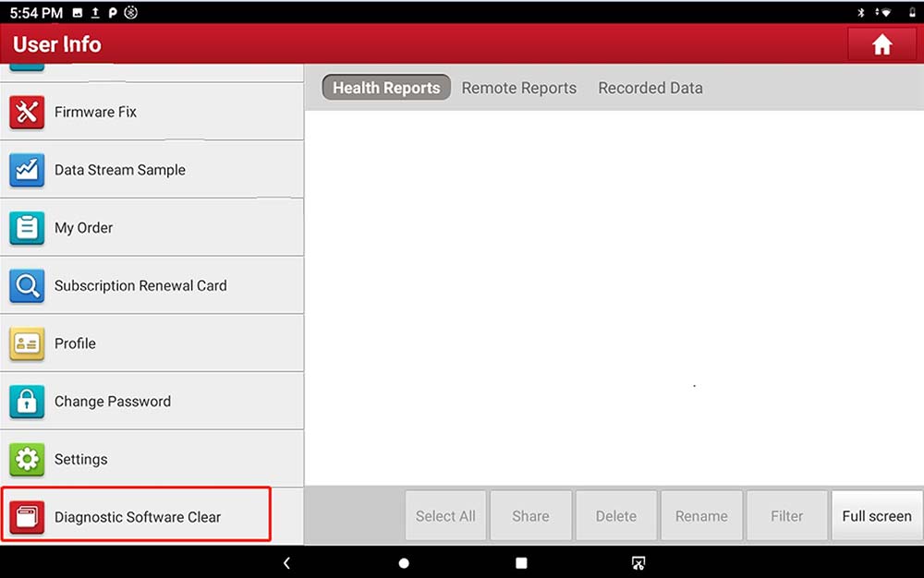
Task: Switch to the Health Reports tab
Action: [386, 87]
